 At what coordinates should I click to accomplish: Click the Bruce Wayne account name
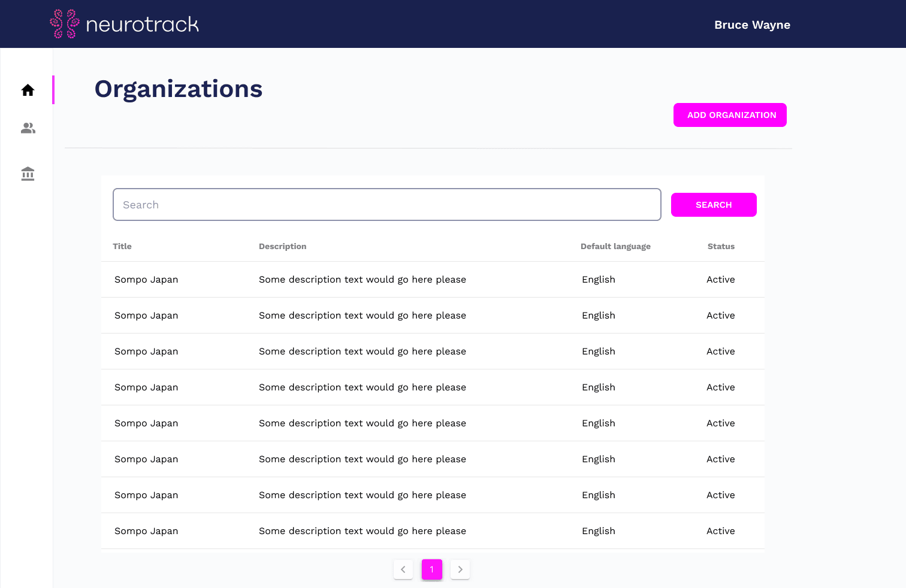(752, 25)
